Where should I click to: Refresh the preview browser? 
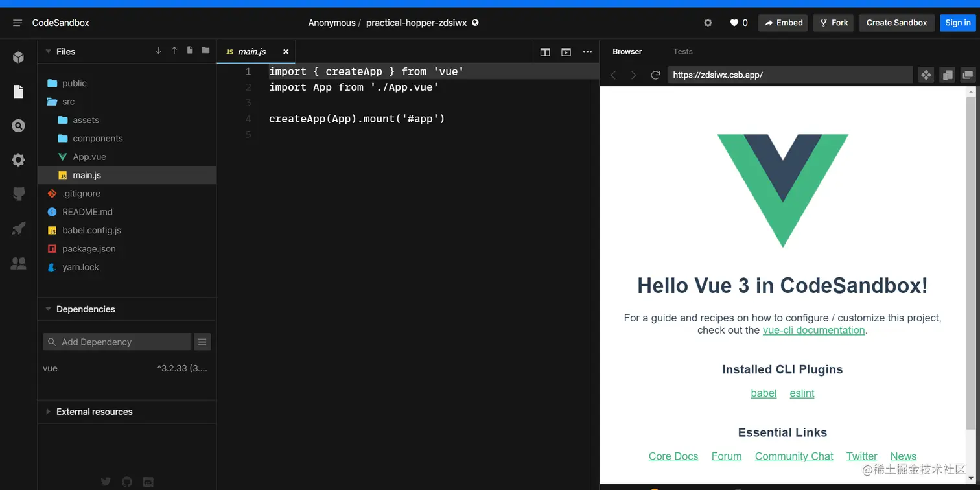(655, 75)
